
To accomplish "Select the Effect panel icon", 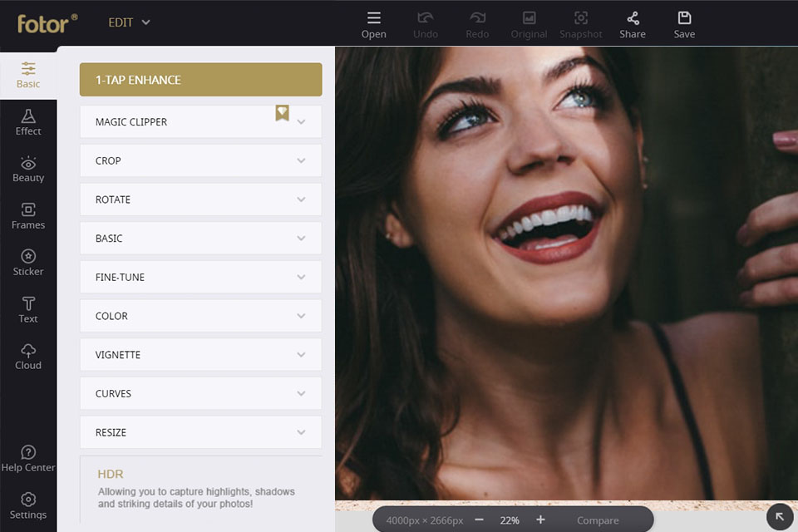I will tap(27, 123).
